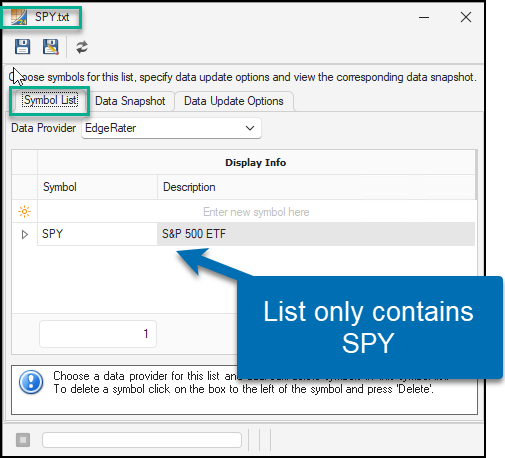Expand the SPY row arrow
The height and width of the screenshot is (458, 505).
(24, 234)
